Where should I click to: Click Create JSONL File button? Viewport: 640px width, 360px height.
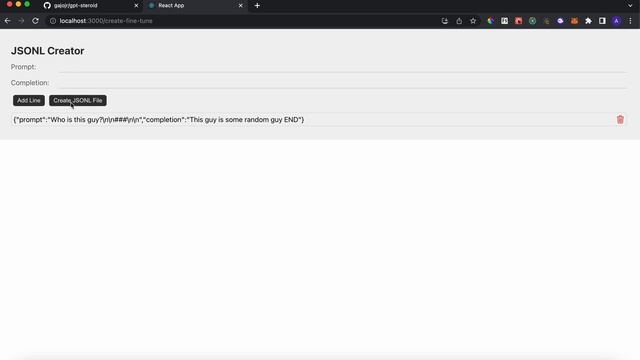tap(78, 100)
